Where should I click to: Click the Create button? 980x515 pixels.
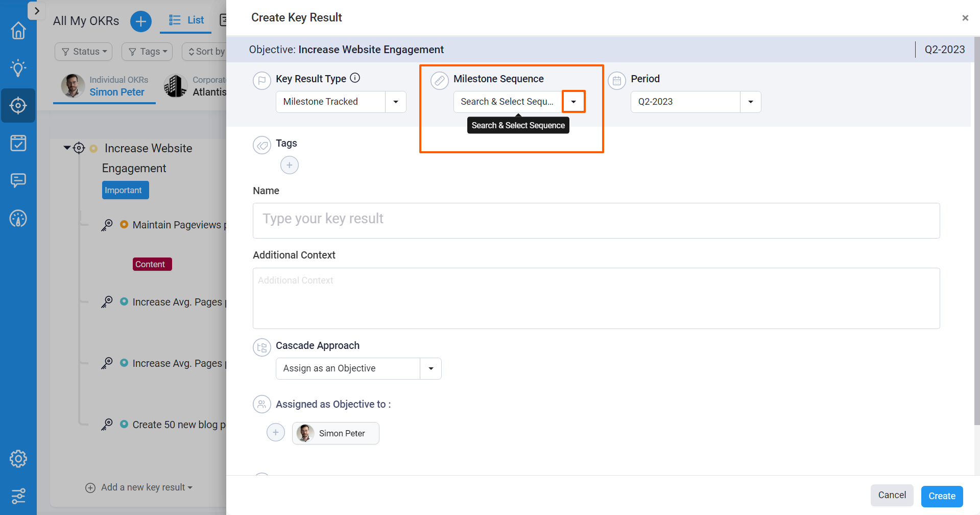[942, 496]
